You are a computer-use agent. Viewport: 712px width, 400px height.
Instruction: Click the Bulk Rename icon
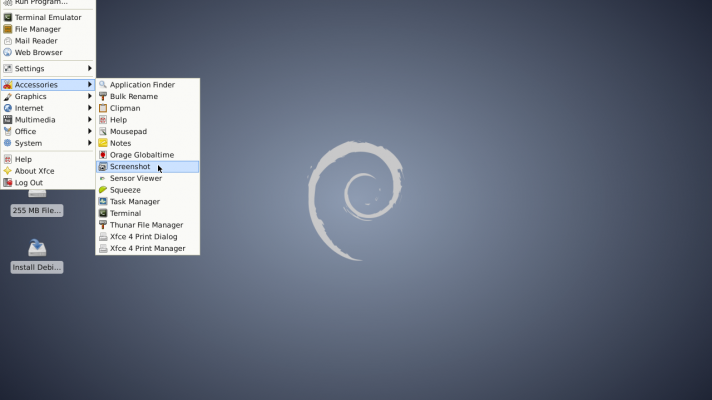coord(103,97)
